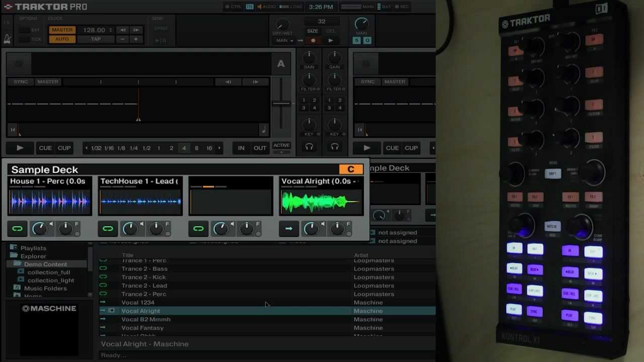Click Deck A's headphone cue icon

coord(309,147)
